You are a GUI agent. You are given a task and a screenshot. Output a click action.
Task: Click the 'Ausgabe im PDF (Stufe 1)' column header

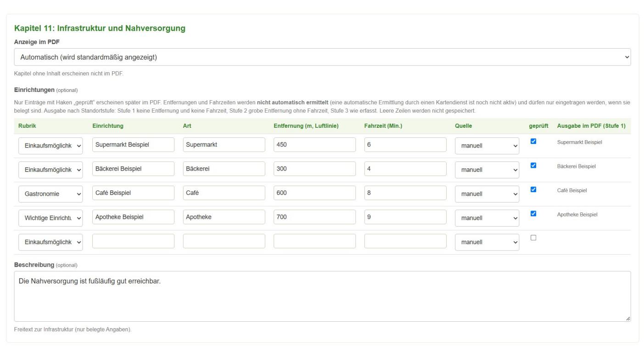pos(591,126)
